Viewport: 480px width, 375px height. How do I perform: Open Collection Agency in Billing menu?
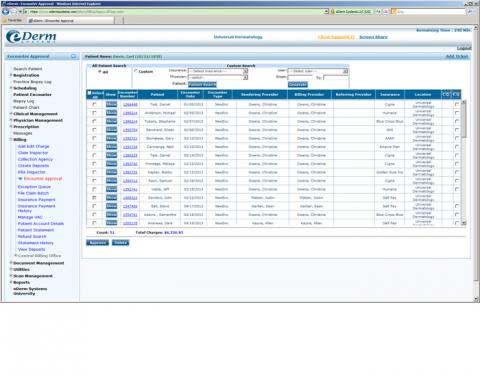[35, 159]
